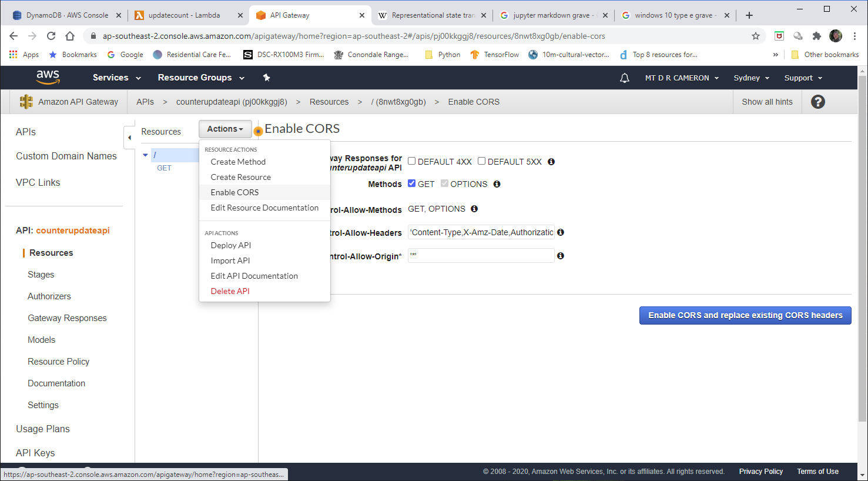
Task: Click the orange hint dot beside Enable CORS
Action: [258, 131]
